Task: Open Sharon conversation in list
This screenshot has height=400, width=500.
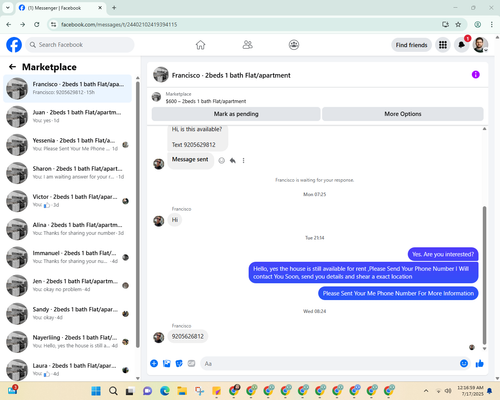Action: tap(68, 173)
